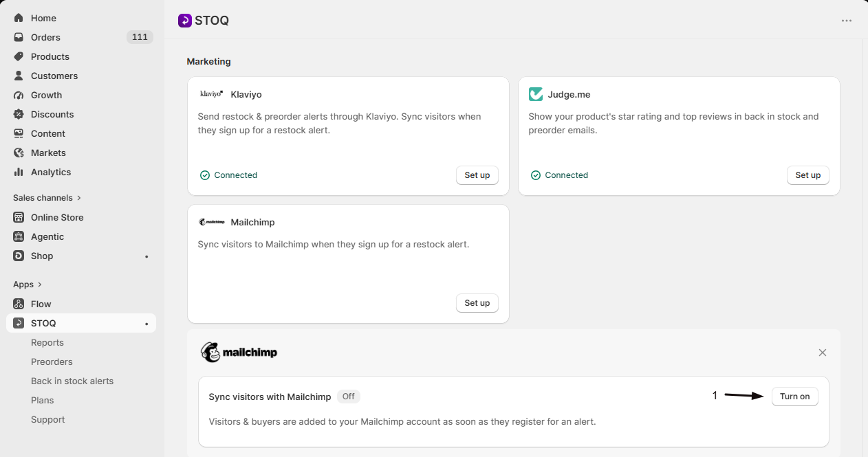Image resolution: width=868 pixels, height=457 pixels.
Task: Click the Products tag icon
Action: coord(19,56)
